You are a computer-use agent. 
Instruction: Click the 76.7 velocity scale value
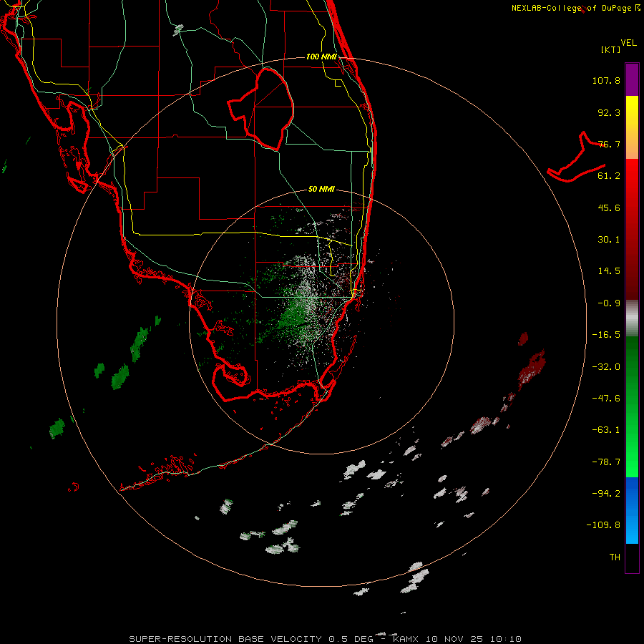coord(609,144)
